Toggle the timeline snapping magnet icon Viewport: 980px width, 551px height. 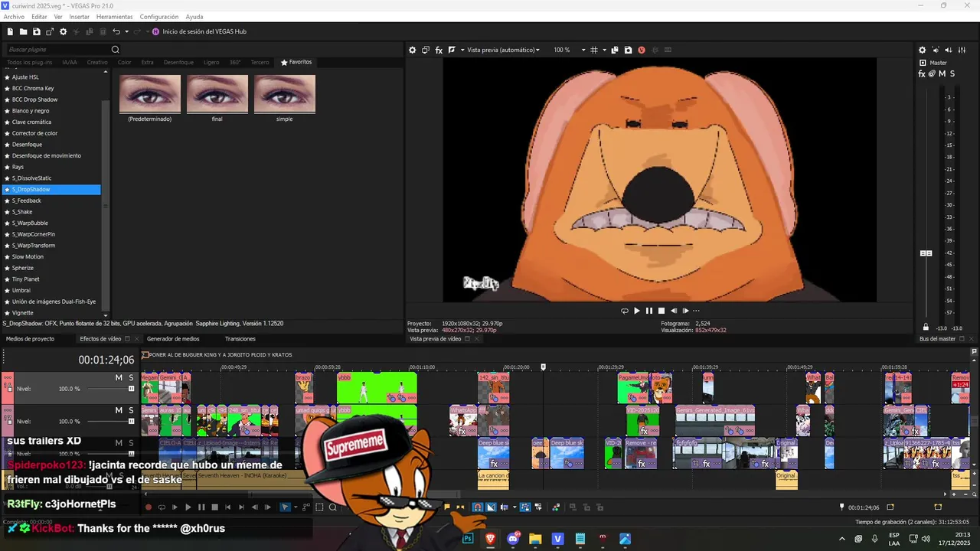click(x=478, y=507)
